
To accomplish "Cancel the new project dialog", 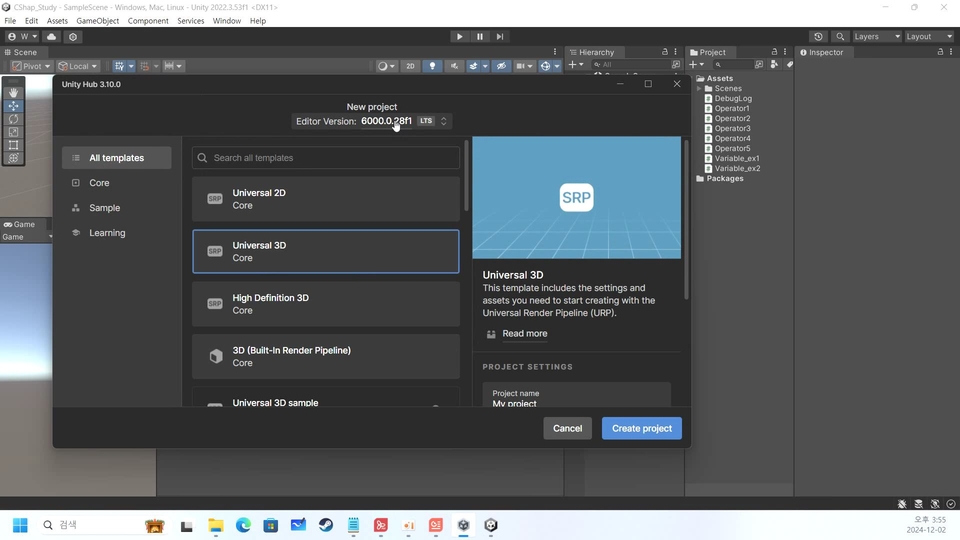I will click(x=568, y=429).
